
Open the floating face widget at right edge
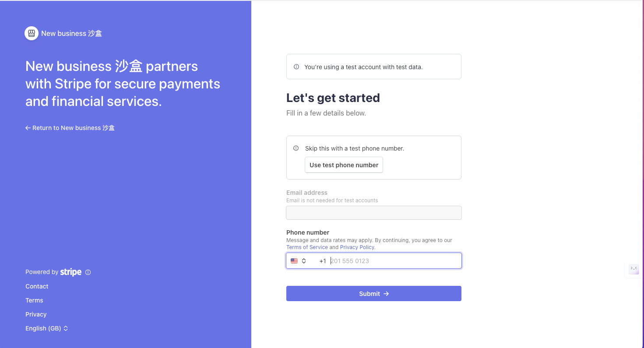[x=633, y=269]
